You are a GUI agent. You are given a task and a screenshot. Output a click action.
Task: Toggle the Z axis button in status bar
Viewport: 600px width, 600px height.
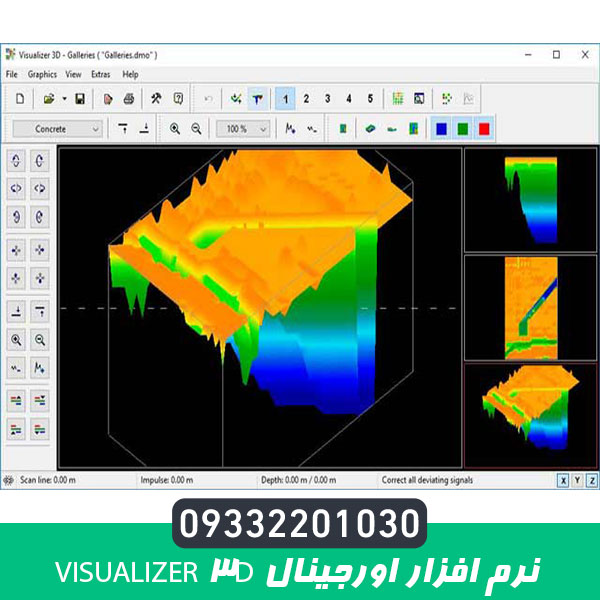point(592,480)
